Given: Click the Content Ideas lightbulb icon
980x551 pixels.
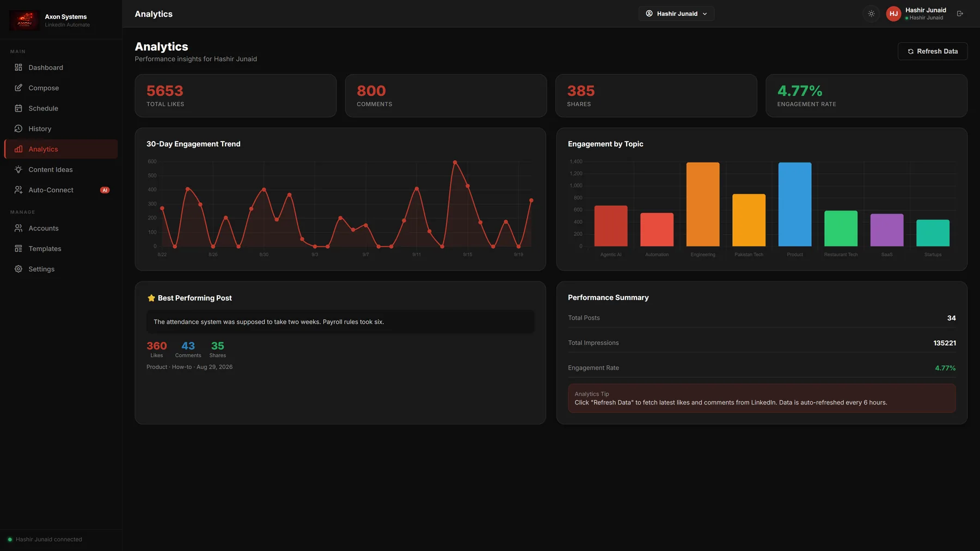Looking at the screenshot, I should (x=19, y=169).
